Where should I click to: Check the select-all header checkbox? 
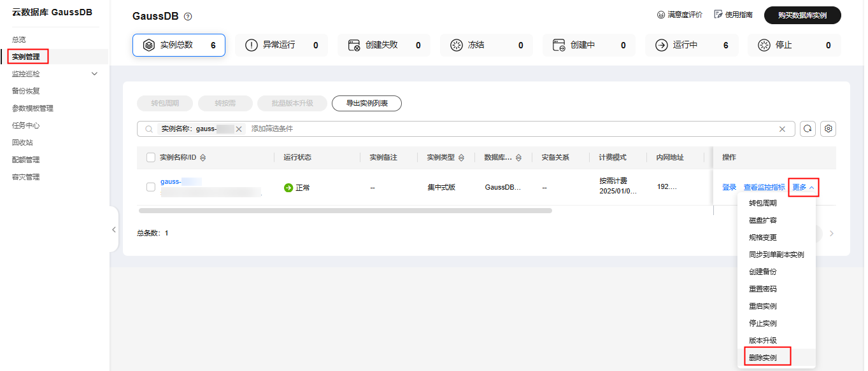151,157
